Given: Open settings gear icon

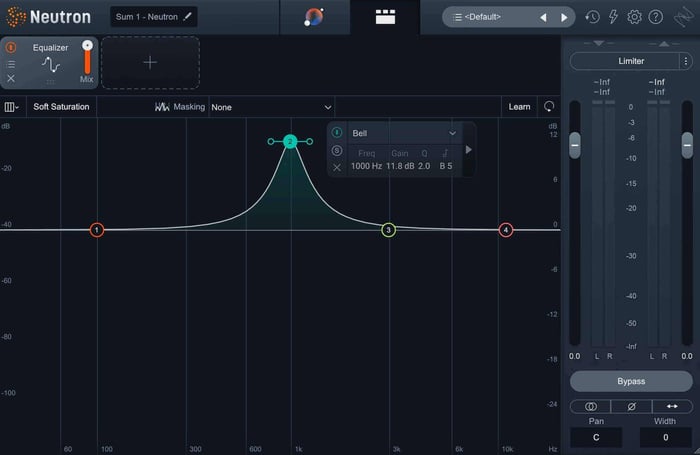Looking at the screenshot, I should click(x=634, y=17).
